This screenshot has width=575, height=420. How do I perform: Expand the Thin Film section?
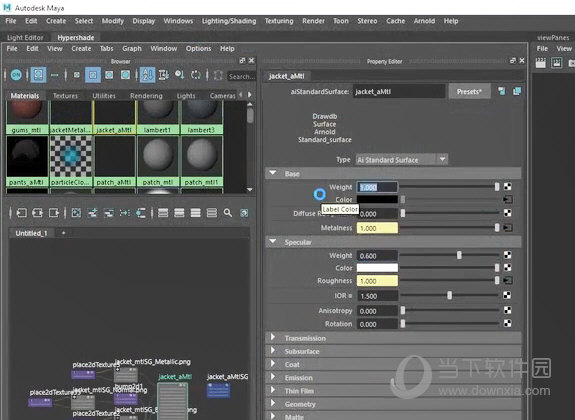tap(273, 390)
